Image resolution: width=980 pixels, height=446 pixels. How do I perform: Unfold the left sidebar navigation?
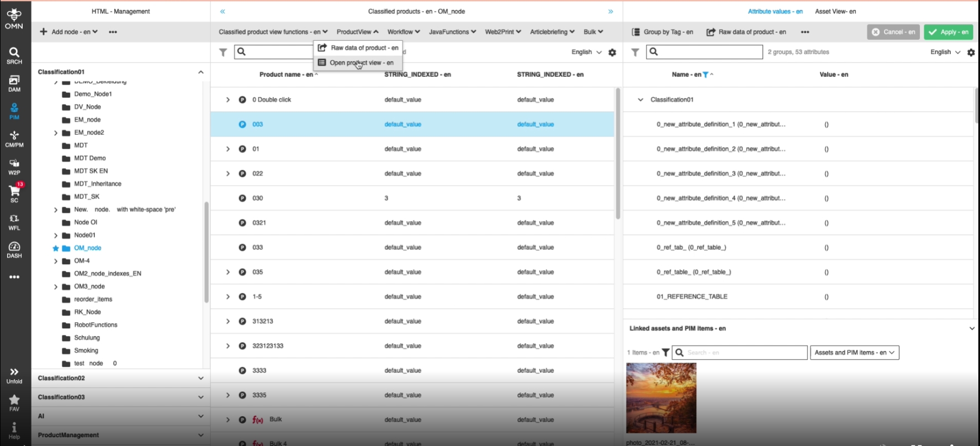tap(14, 375)
